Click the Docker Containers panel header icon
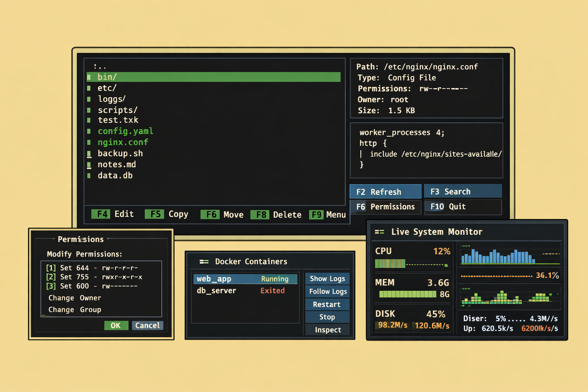The height and width of the screenshot is (392, 588). [x=204, y=261]
